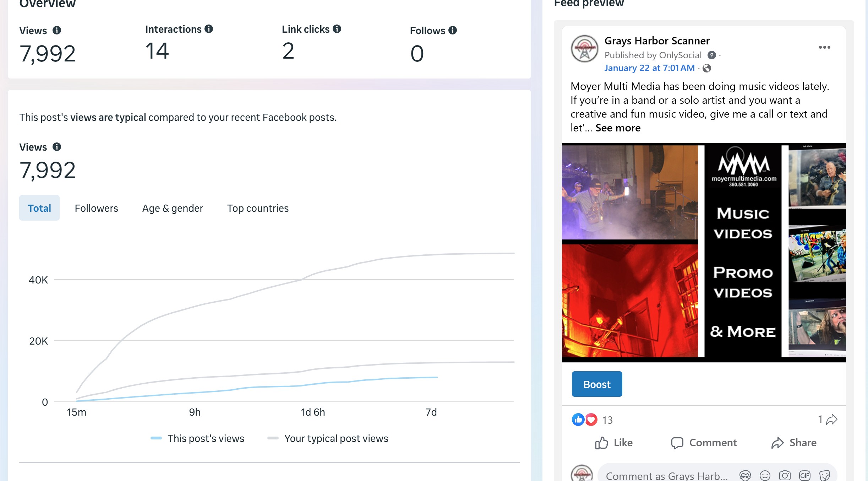Click the January 22 at 7:01 AM link
The width and height of the screenshot is (868, 481).
click(x=649, y=68)
